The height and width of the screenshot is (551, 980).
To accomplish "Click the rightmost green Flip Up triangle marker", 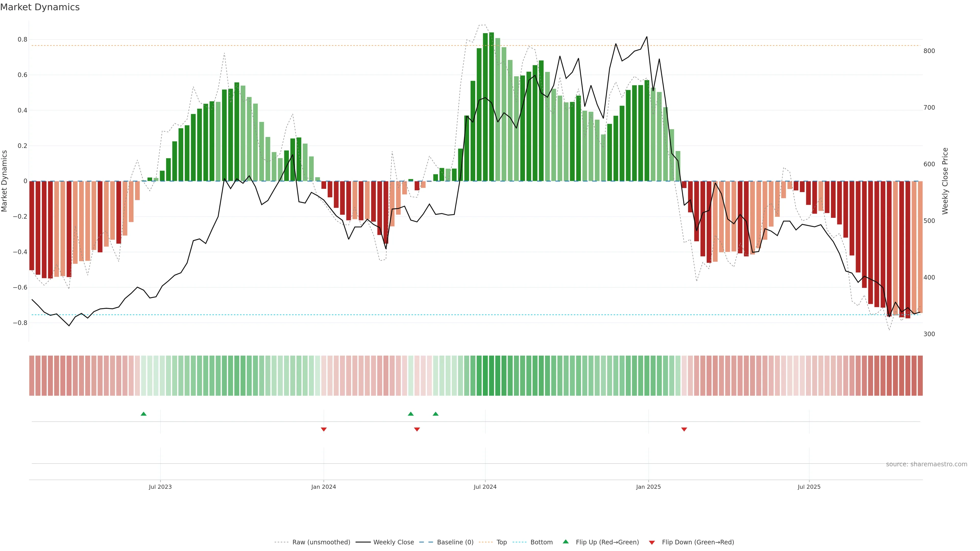I will point(436,414).
